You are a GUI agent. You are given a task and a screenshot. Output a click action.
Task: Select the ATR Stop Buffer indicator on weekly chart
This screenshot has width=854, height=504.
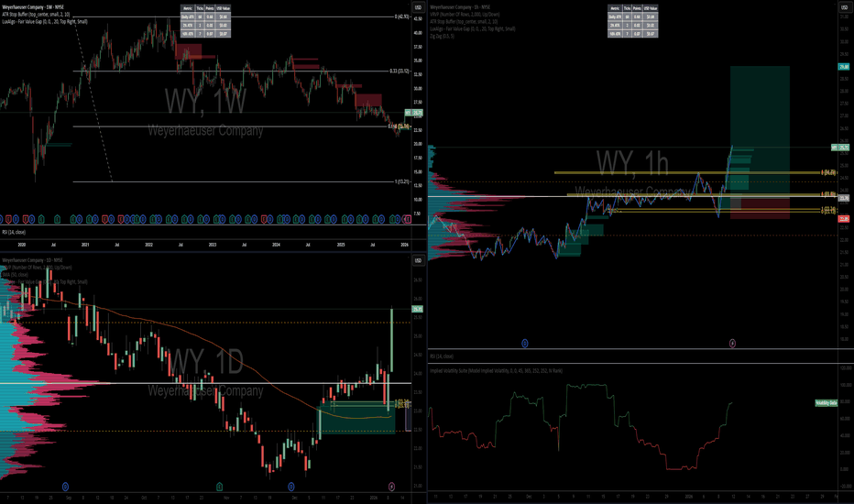coord(36,14)
